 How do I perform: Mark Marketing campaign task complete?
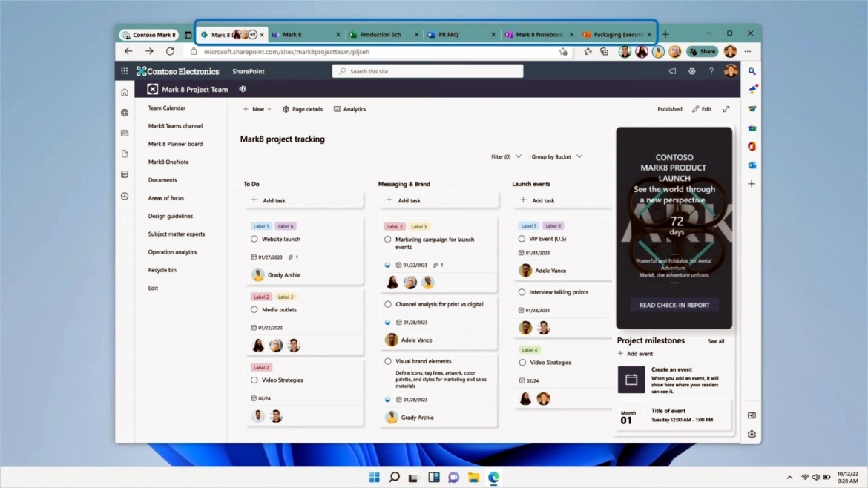[387, 240]
